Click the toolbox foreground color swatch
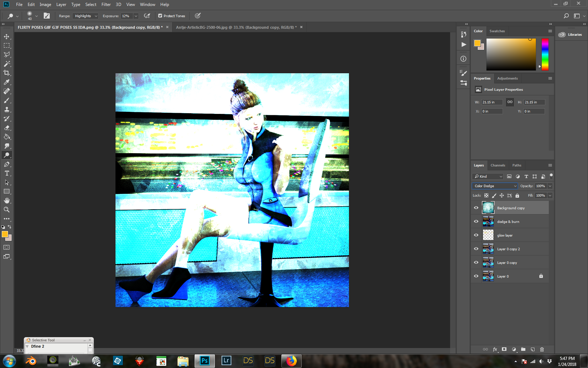This screenshot has height=368, width=588. [x=5, y=234]
